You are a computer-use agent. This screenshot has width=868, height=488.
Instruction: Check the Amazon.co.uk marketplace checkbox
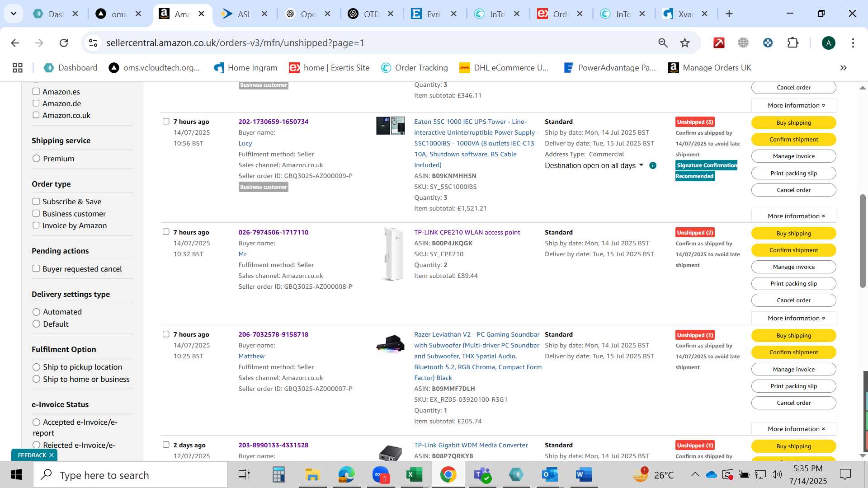pos(36,115)
